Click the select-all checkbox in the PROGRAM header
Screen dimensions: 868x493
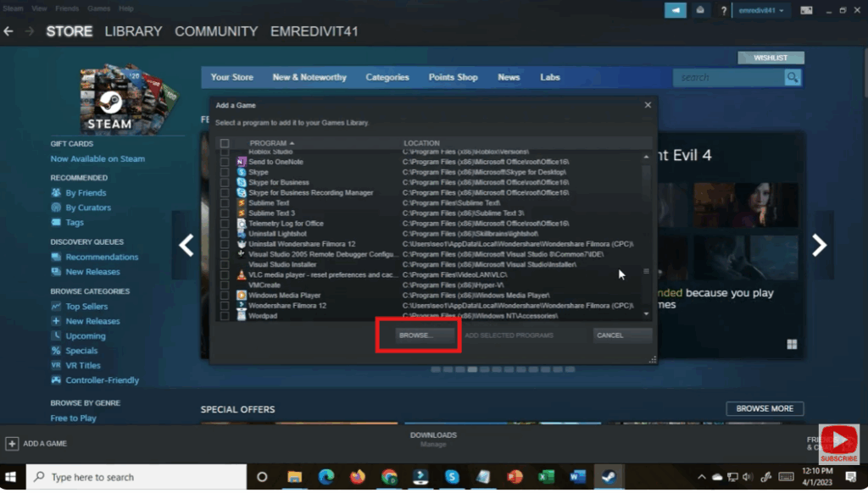225,142
